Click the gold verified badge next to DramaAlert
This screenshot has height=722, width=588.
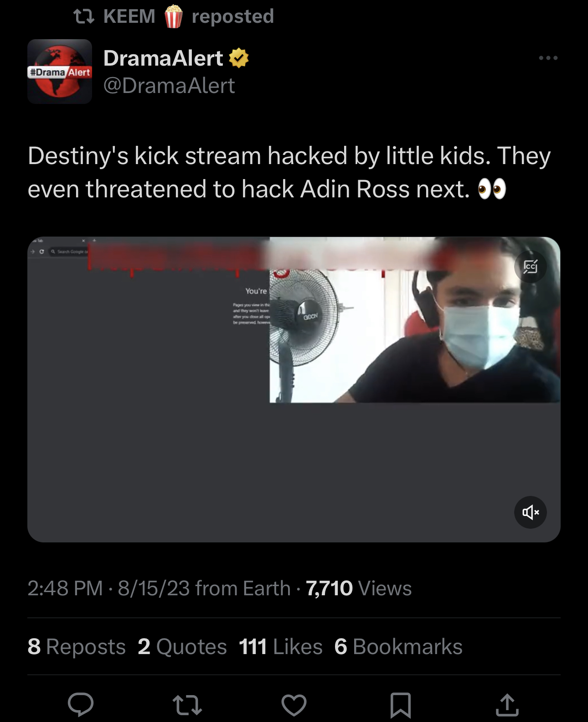click(x=238, y=58)
